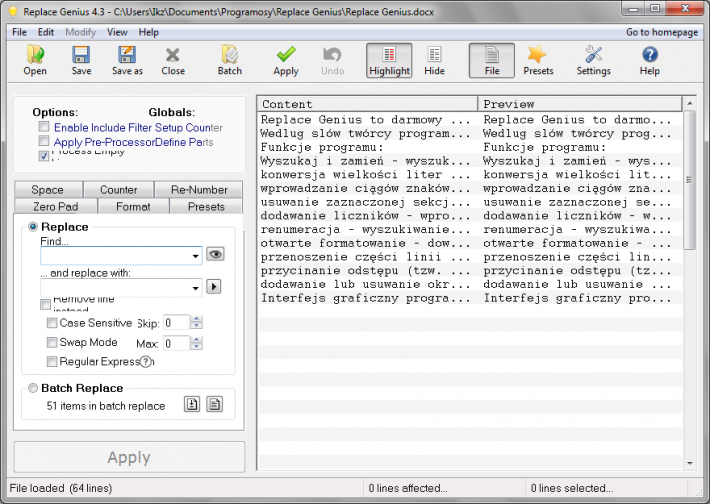Click the Help question mark toolbar icon
Screen dimensions: 710x504
(649, 60)
